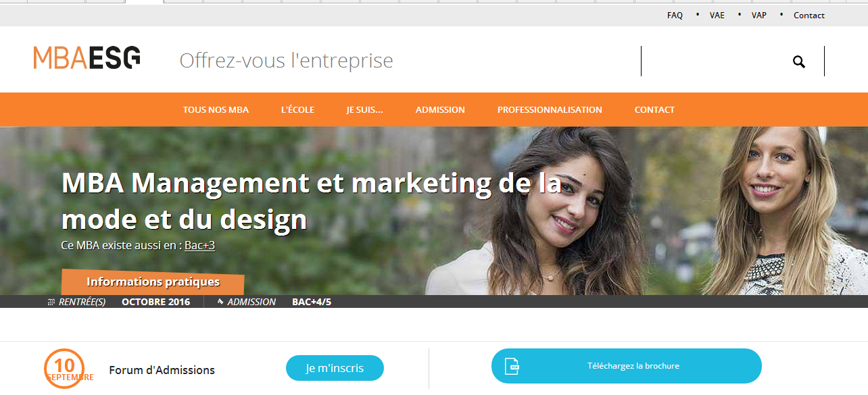This screenshot has width=868, height=395.
Task: Open the VAE top bar link
Action: click(x=717, y=15)
